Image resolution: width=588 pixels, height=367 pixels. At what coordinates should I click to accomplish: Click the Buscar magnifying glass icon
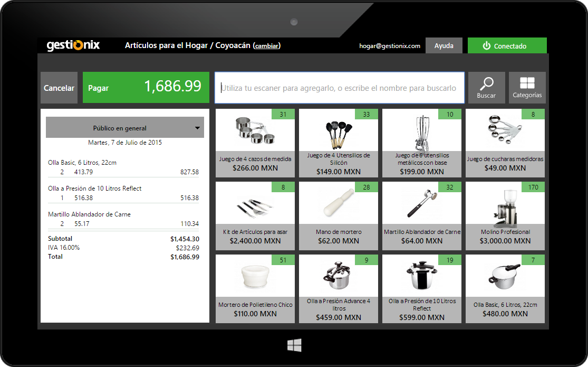tap(486, 84)
